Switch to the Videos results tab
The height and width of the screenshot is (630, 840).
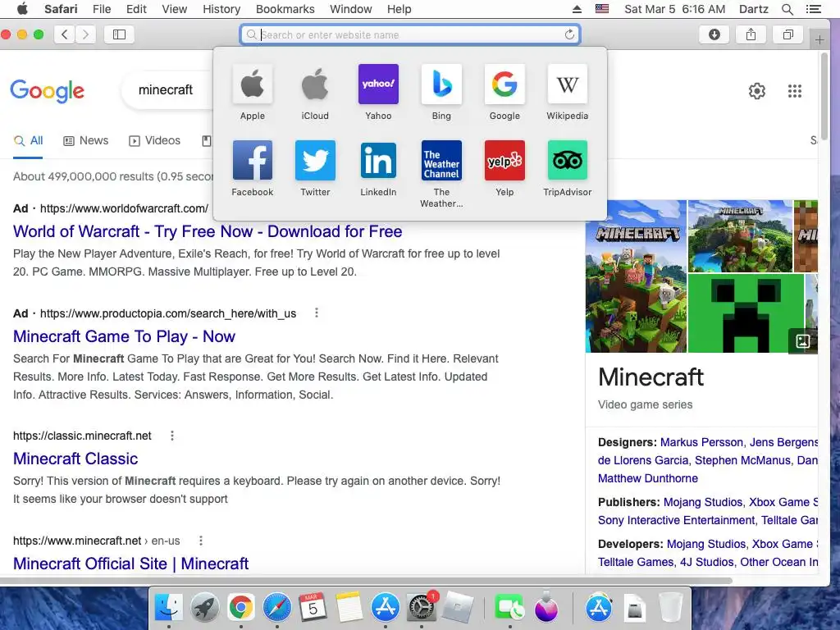click(x=154, y=141)
